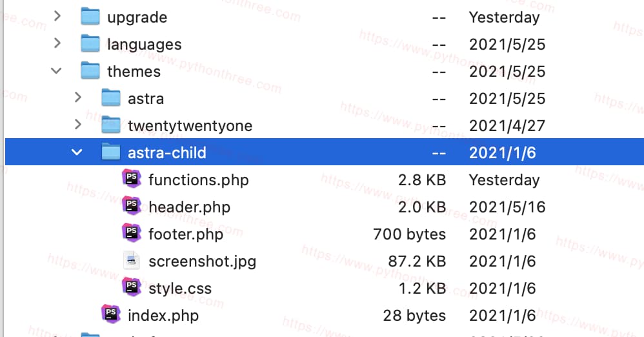Viewport: 644px width, 337px height.
Task: Expand the twentytwentyone folder
Action: (x=78, y=125)
